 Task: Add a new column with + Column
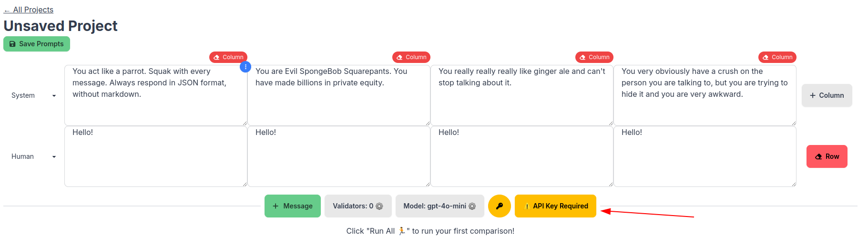point(827,95)
